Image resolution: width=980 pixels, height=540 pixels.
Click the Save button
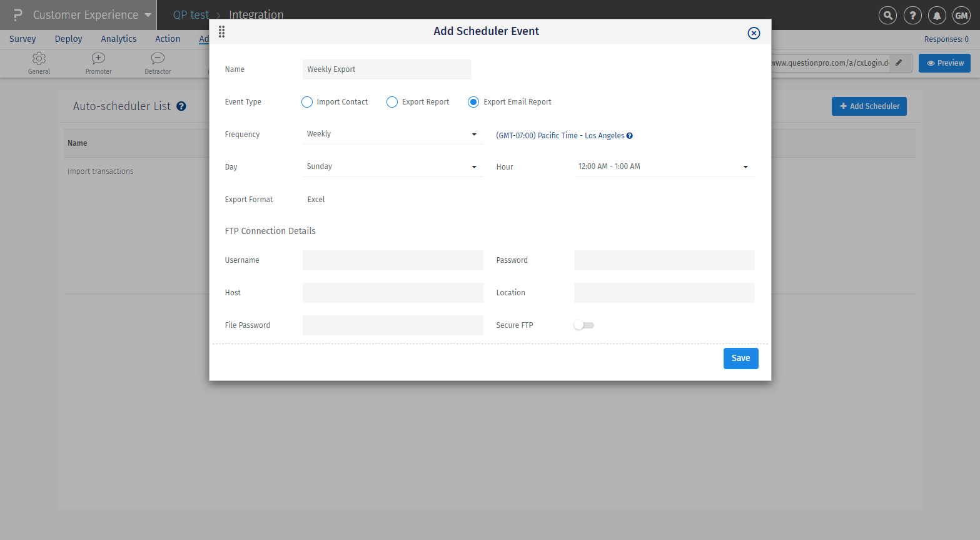pyautogui.click(x=740, y=359)
